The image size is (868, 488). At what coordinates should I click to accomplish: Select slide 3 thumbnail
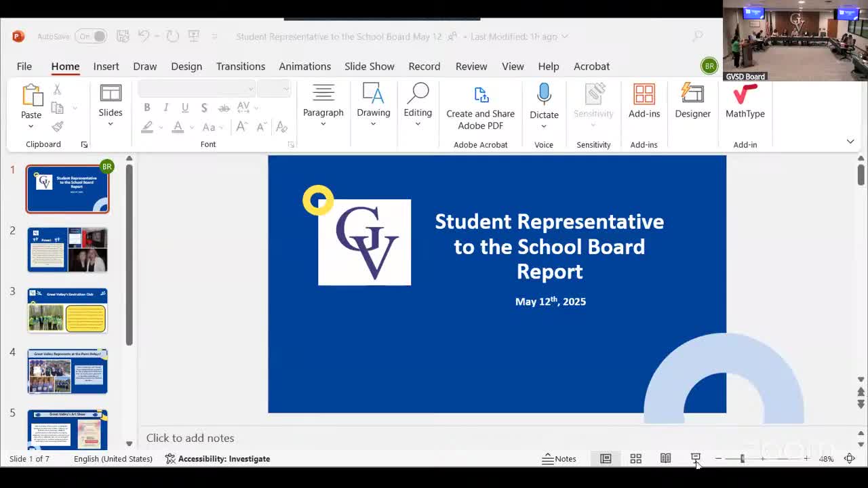tap(67, 310)
